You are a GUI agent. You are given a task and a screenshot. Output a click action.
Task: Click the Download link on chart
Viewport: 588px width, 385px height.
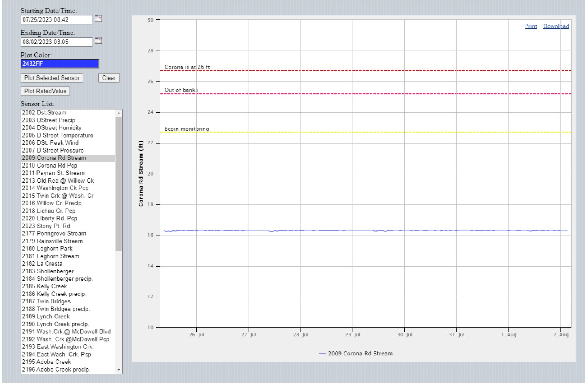[x=556, y=26]
